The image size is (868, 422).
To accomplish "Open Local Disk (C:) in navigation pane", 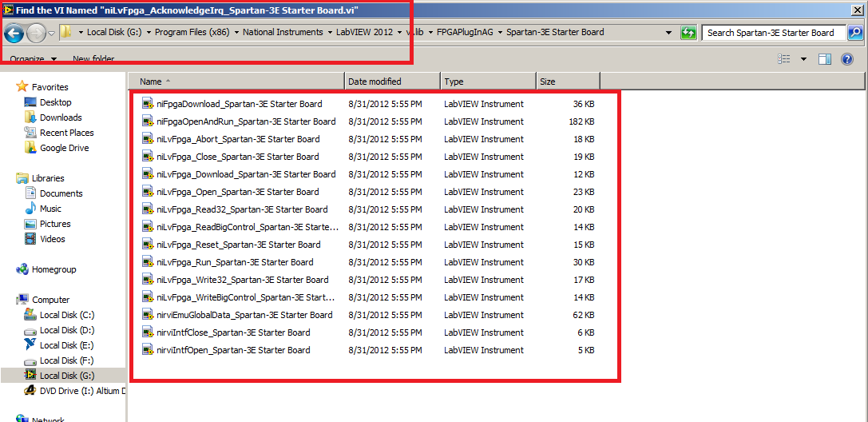I will point(67,315).
